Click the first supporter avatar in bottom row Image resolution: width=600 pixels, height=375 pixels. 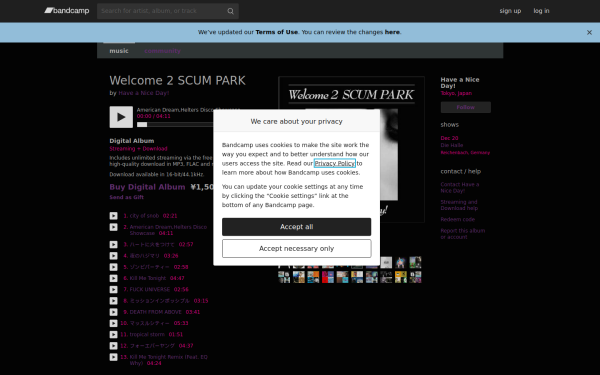coord(284,277)
